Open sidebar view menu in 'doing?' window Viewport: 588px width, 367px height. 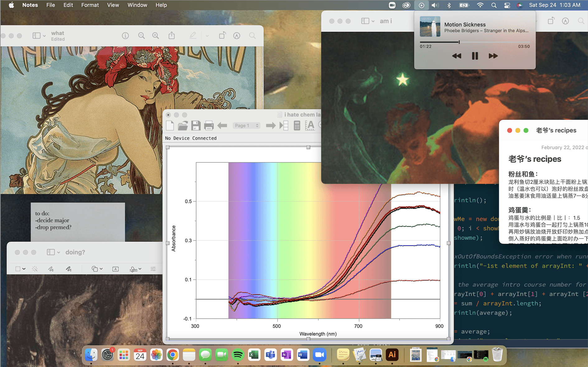pos(54,252)
